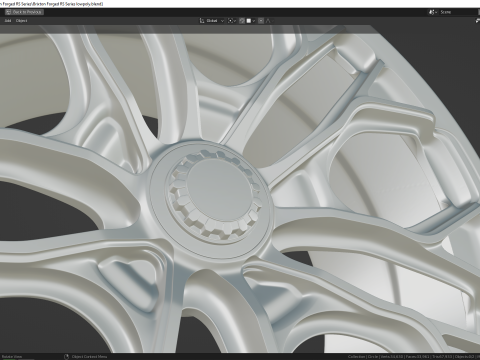The image size is (480, 360).
Task: Click the proportional falloff curve icon
Action: pos(268,21)
